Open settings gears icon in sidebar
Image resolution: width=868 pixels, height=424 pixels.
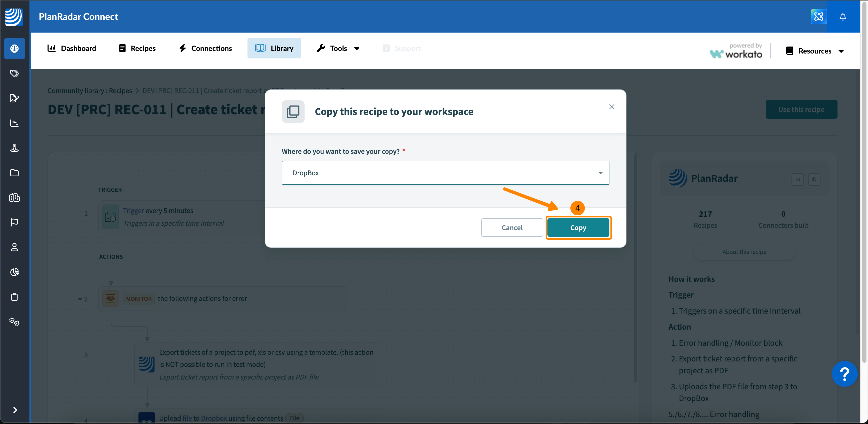14,321
